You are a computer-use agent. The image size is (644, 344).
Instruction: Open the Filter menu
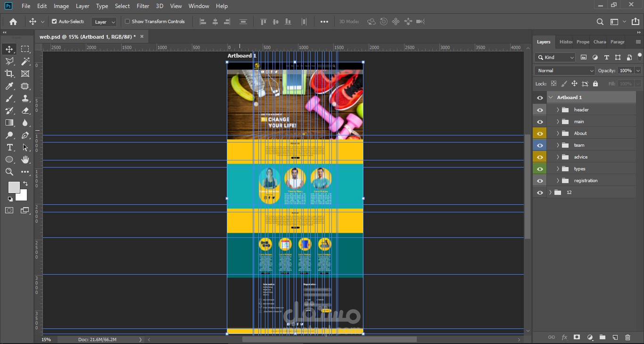click(x=143, y=6)
